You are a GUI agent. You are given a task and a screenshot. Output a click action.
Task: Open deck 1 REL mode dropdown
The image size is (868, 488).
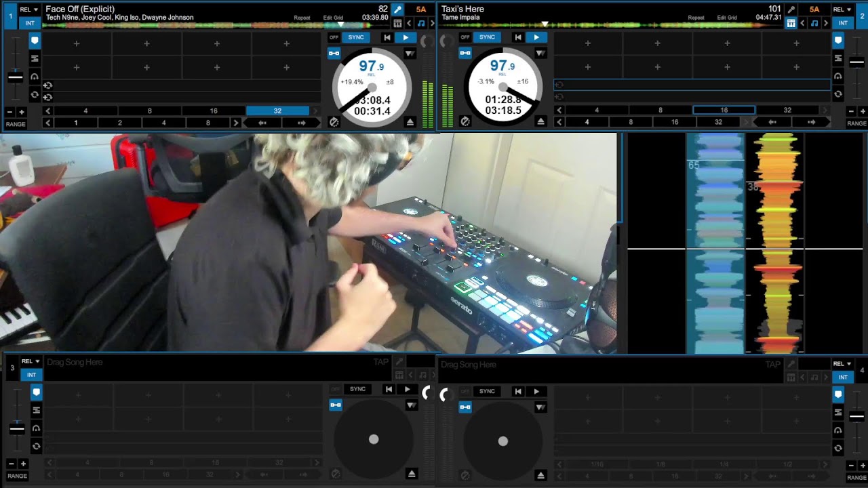coord(29,9)
